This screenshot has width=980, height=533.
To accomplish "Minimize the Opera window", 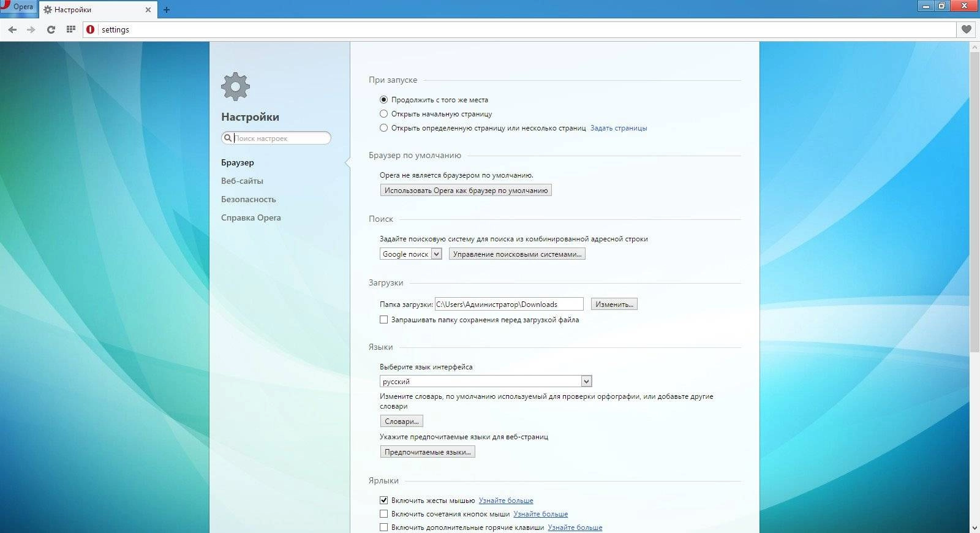I will point(925,6).
